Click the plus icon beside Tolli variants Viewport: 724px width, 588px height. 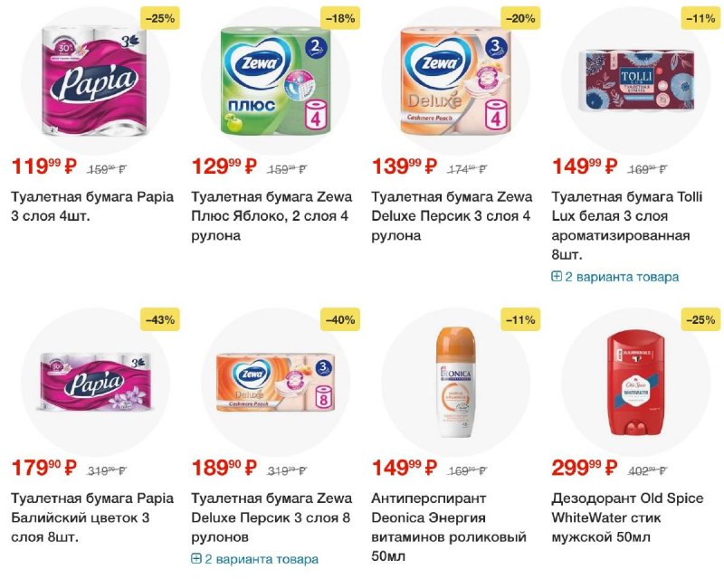(x=557, y=277)
